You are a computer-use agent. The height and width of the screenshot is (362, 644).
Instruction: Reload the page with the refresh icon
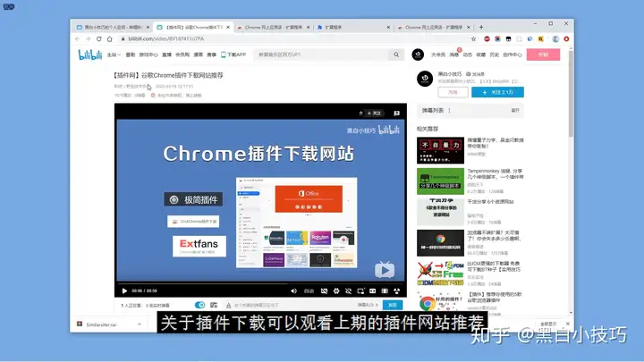pyautogui.click(x=99, y=39)
